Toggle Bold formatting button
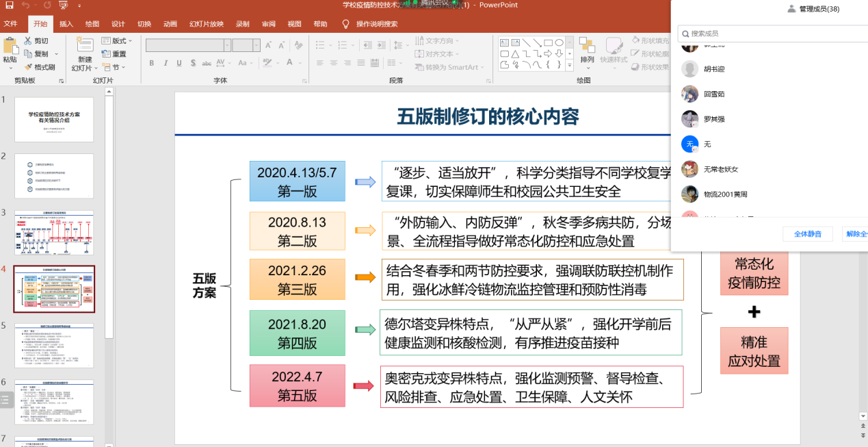 [x=152, y=64]
